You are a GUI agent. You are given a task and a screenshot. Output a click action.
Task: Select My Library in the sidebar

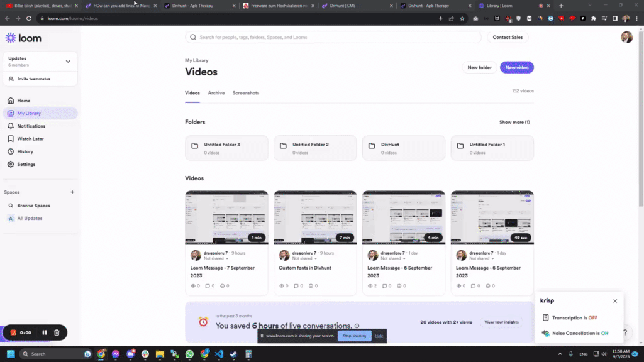click(40, 113)
